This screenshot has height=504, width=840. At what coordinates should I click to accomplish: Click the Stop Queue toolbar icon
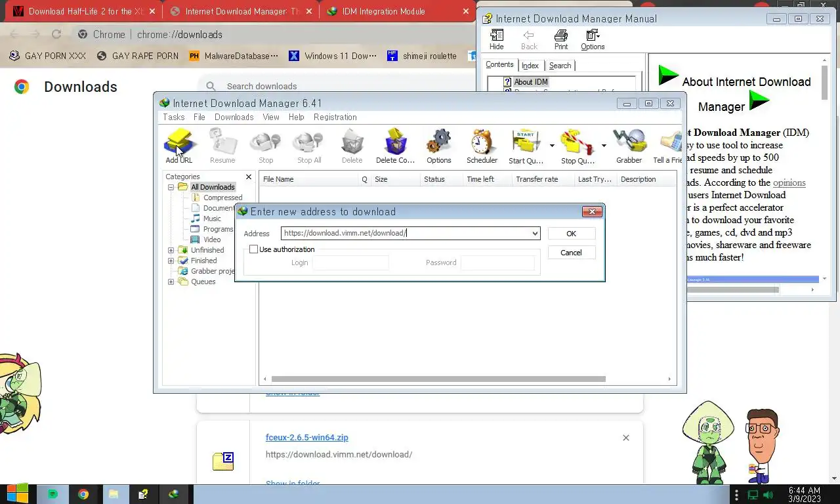click(577, 146)
